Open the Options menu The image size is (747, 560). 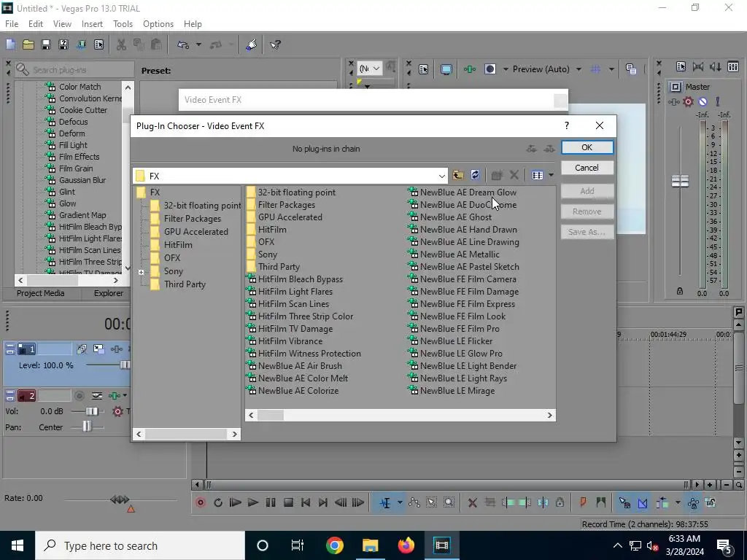[158, 24]
